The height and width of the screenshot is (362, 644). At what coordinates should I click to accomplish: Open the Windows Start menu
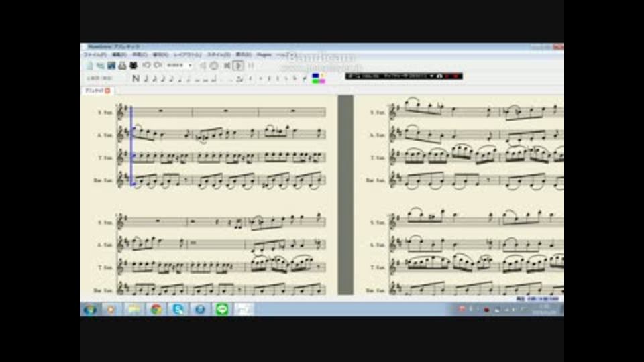pyautogui.click(x=90, y=310)
